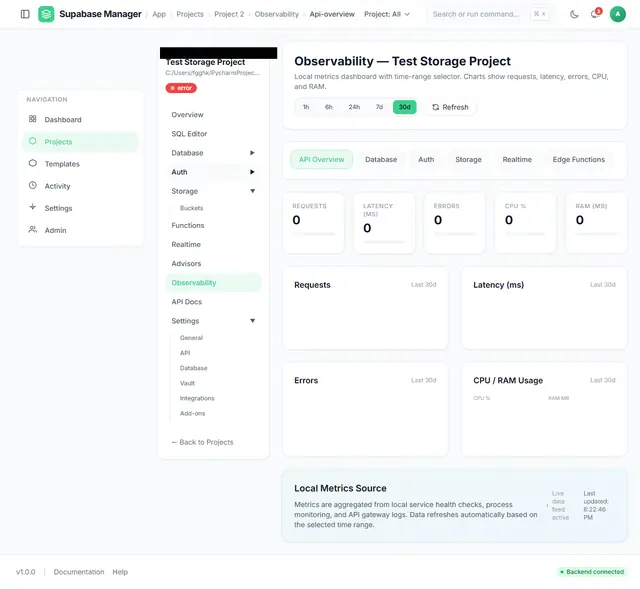
Task: Click the Activity clock icon
Action: click(x=33, y=185)
